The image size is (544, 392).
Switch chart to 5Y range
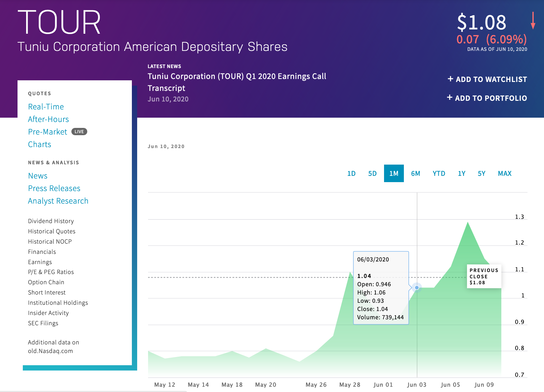(482, 174)
